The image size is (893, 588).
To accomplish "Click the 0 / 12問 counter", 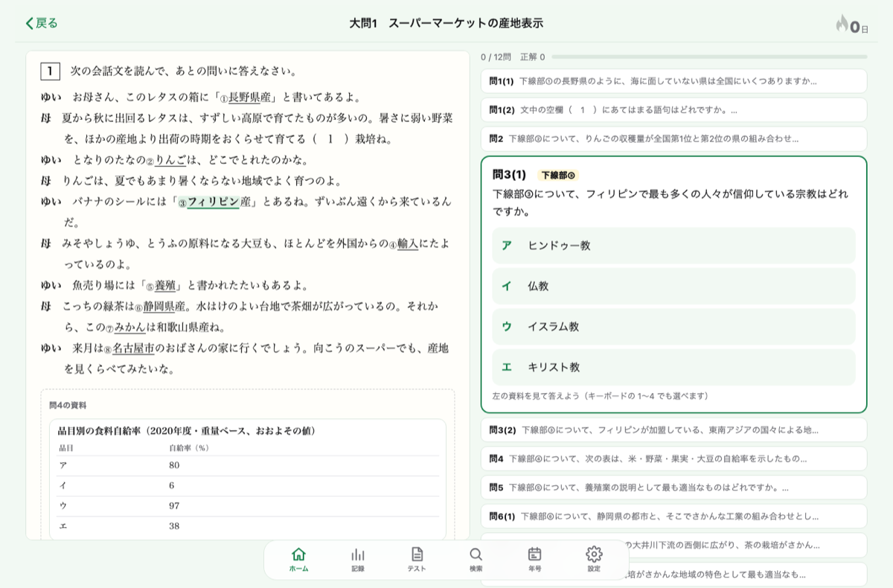I will tap(496, 57).
